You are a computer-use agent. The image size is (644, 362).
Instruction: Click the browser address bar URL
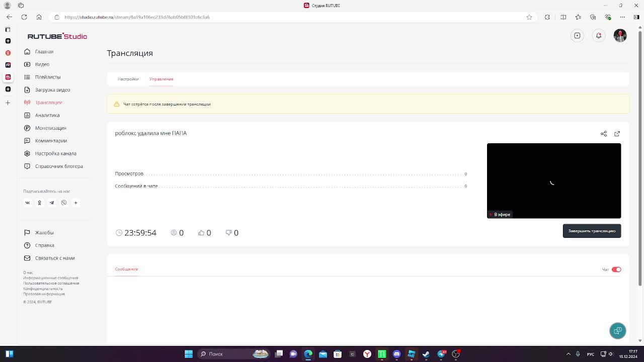tap(137, 17)
